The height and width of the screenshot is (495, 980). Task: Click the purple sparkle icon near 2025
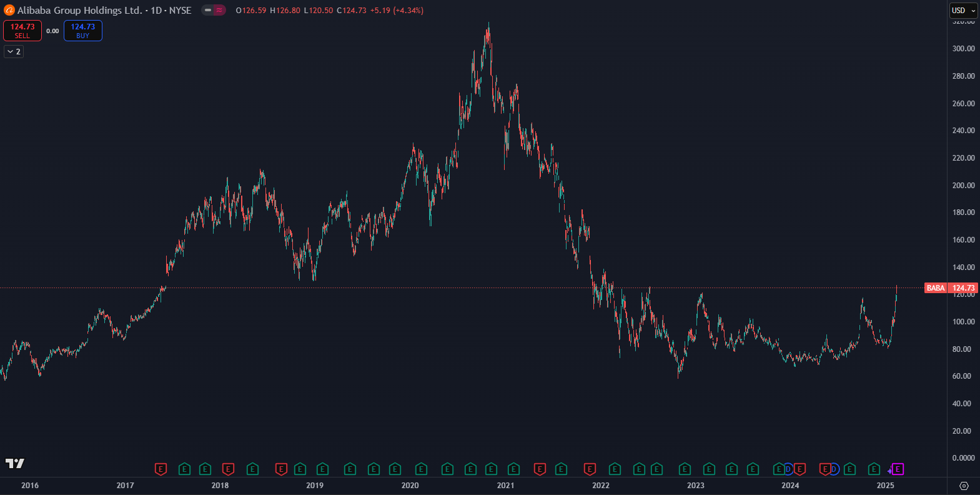tap(890, 471)
